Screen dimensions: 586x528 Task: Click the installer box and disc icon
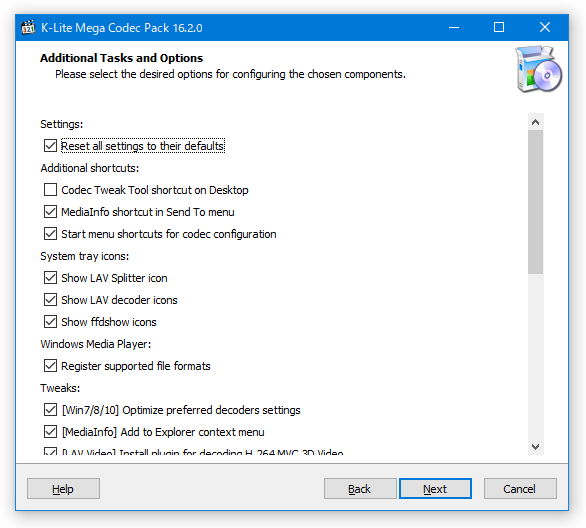tap(539, 69)
